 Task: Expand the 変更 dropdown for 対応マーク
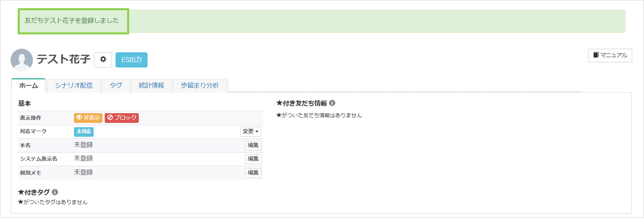(x=251, y=131)
